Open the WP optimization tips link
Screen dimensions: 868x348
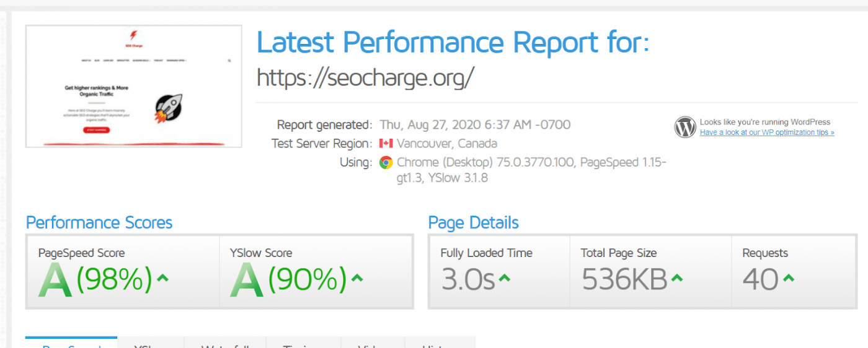[x=767, y=133]
